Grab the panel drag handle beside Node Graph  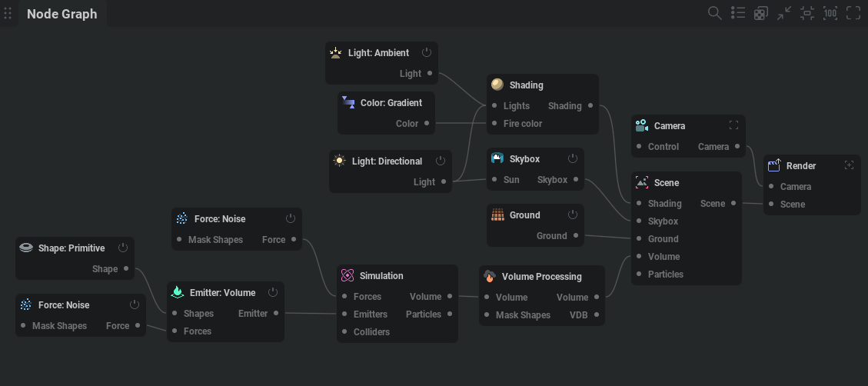click(x=8, y=14)
